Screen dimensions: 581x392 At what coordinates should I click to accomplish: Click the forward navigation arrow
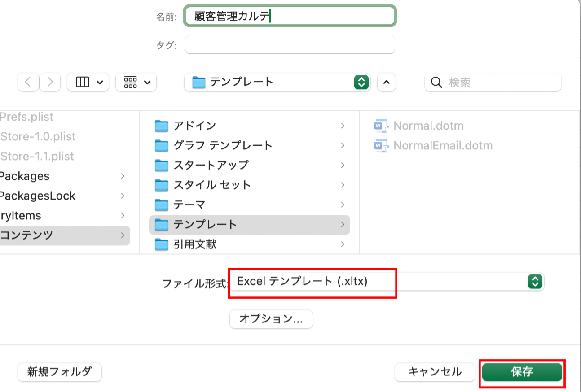click(x=49, y=82)
